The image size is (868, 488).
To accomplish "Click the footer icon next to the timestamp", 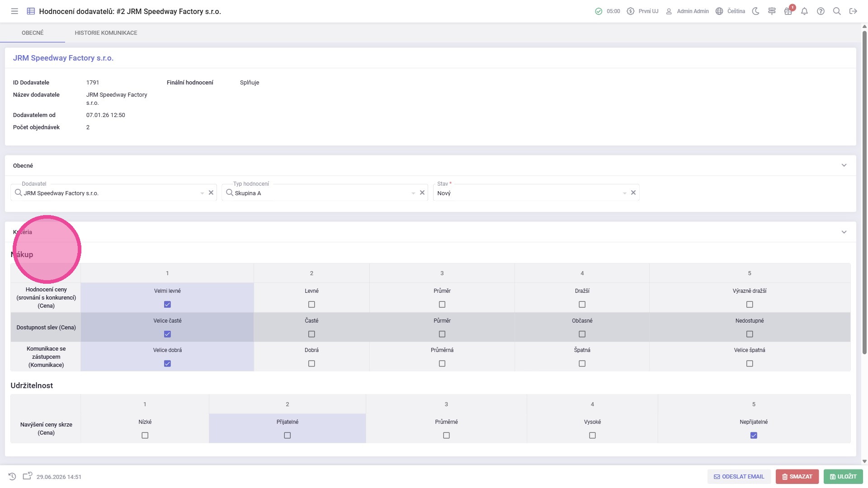I will click(x=28, y=476).
